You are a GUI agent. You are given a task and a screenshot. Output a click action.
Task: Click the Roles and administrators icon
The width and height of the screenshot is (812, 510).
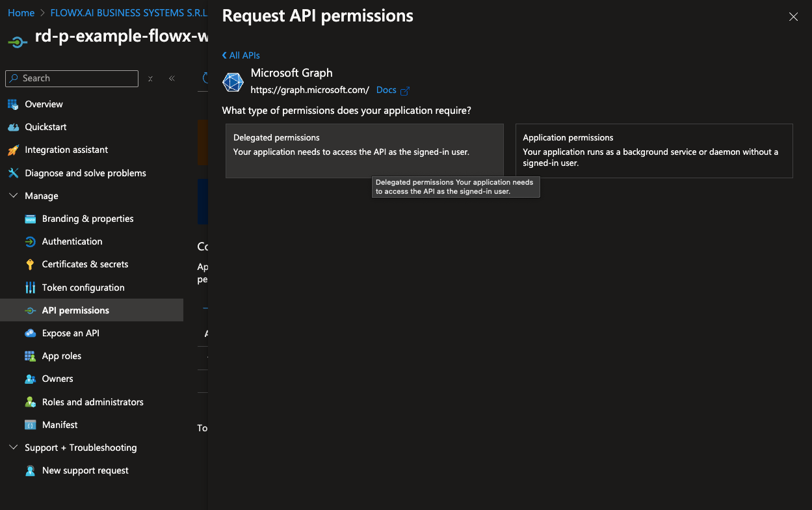[x=30, y=402]
